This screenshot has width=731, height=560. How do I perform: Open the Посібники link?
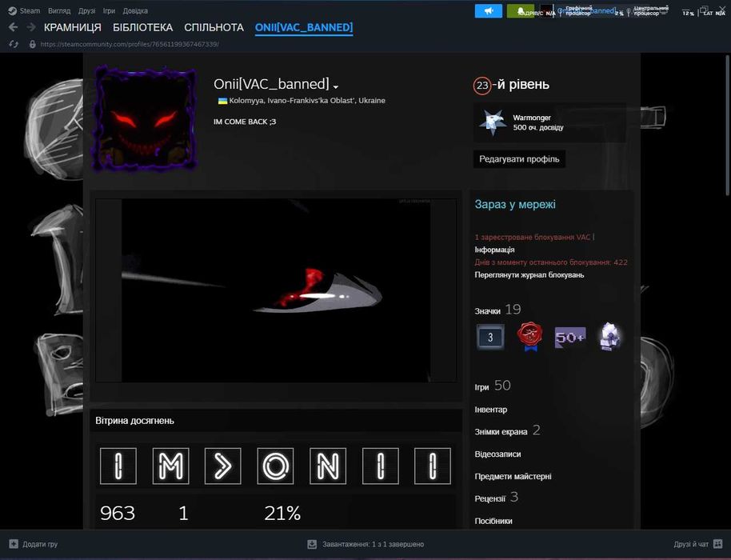(x=493, y=521)
